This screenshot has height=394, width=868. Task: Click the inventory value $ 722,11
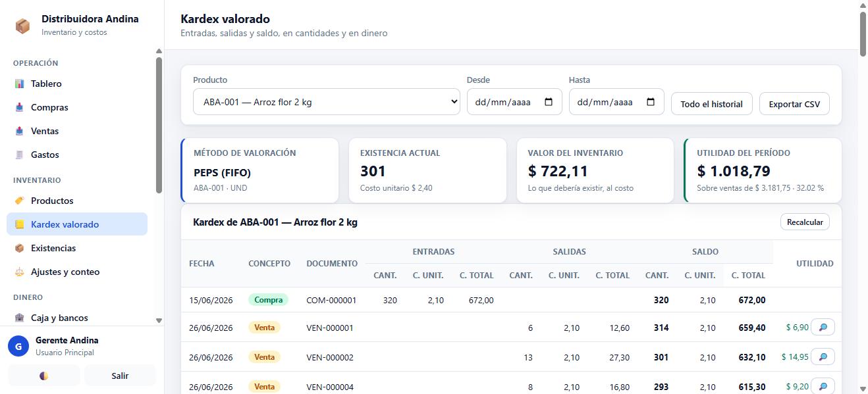(558, 171)
